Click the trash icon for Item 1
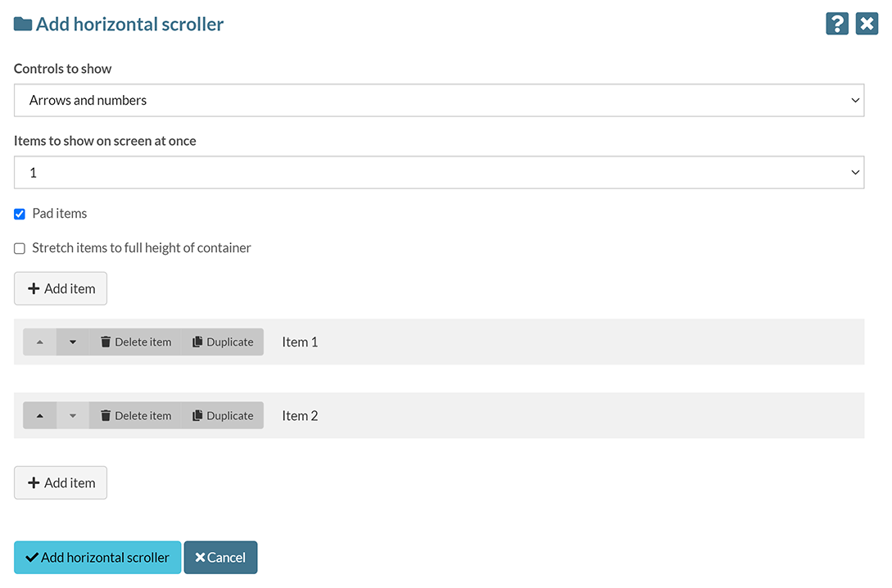 (x=106, y=341)
